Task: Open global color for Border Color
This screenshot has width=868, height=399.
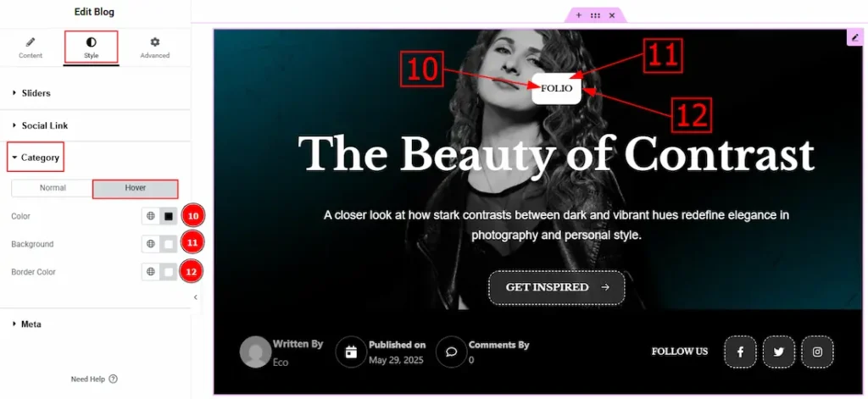Action: click(151, 272)
